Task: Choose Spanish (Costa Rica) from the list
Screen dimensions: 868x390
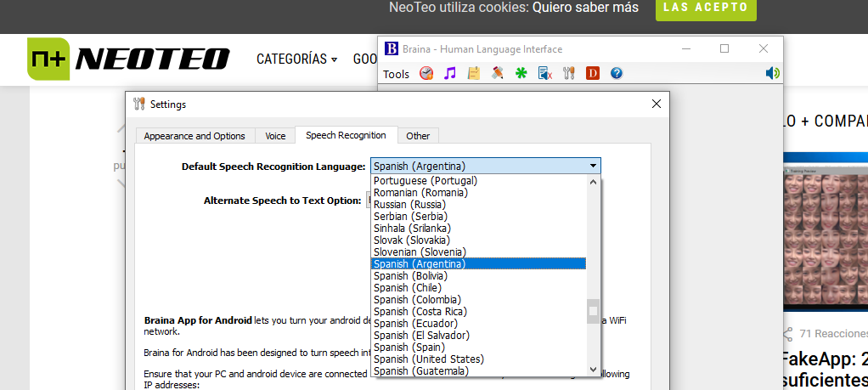Action: (x=478, y=311)
